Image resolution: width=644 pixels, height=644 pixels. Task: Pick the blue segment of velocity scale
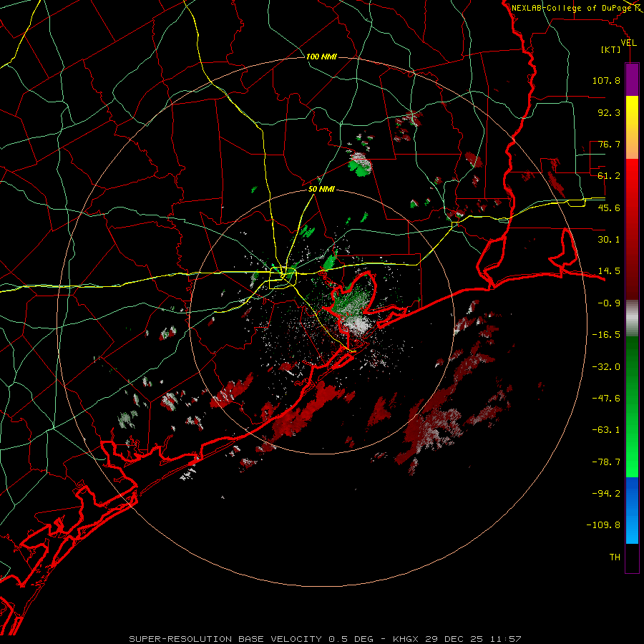coord(632,510)
